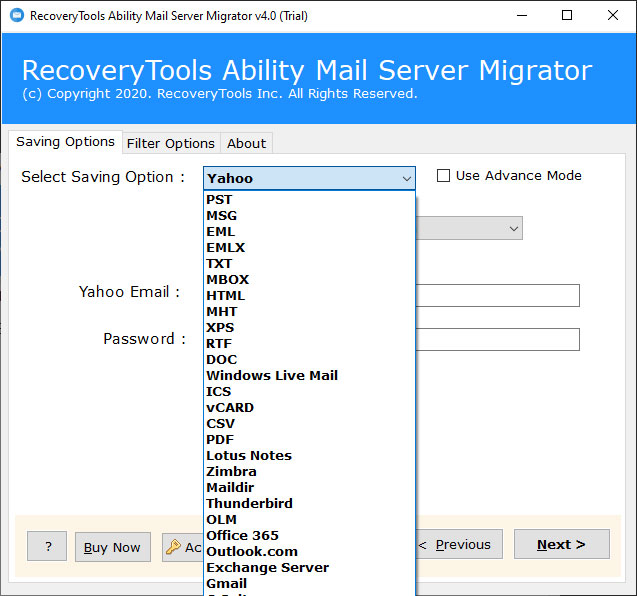The height and width of the screenshot is (596, 637).
Task: Select DOC saving option
Action: pyautogui.click(x=309, y=359)
